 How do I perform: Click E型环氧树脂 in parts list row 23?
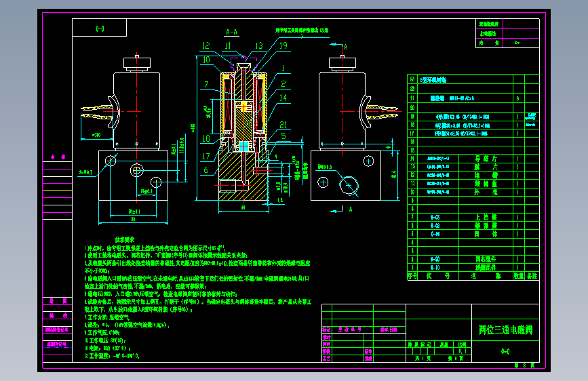tap(433, 80)
